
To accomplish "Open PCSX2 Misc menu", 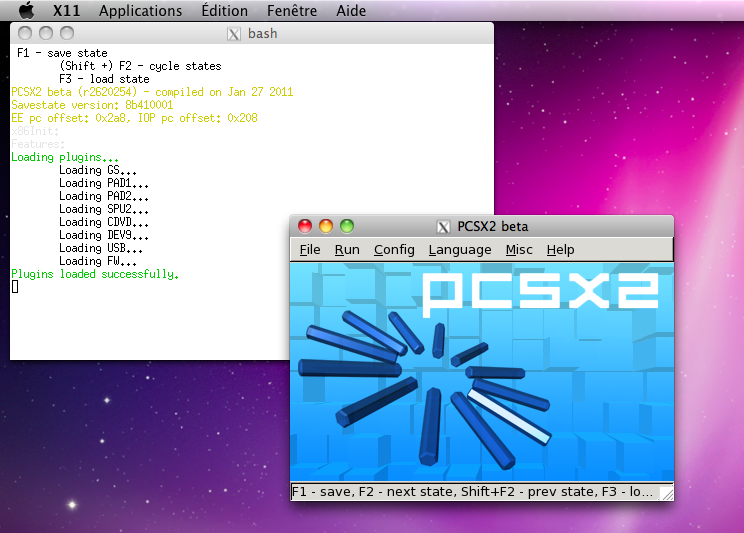I will 519,250.
